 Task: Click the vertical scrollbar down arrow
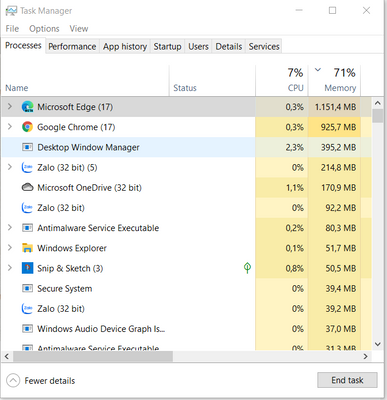click(x=378, y=344)
